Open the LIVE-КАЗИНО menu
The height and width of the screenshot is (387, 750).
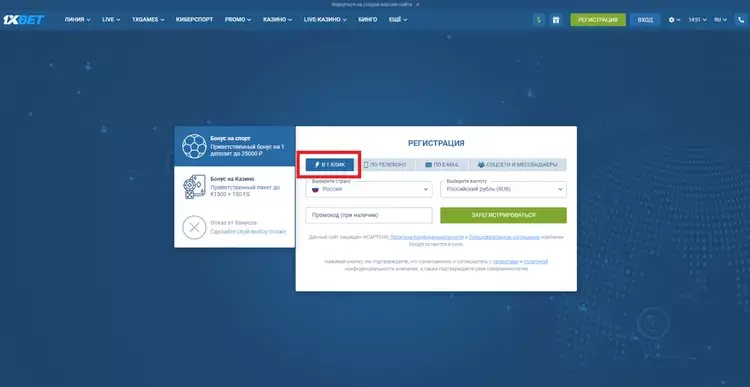tap(325, 20)
